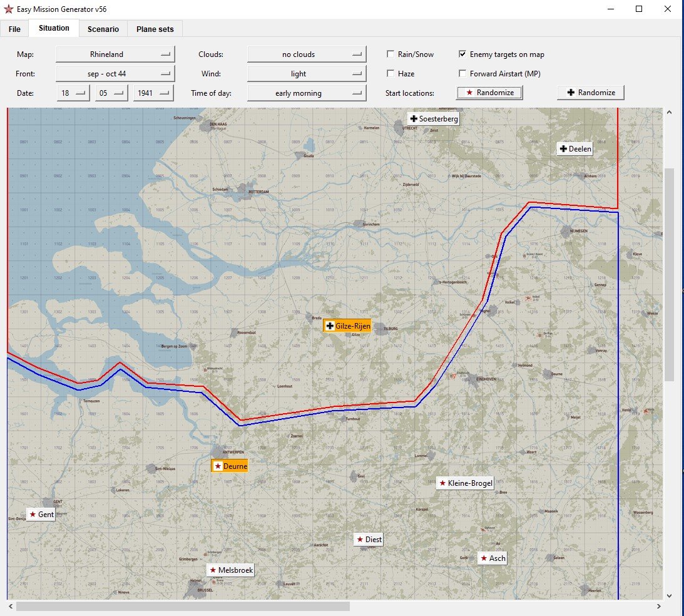The width and height of the screenshot is (684, 616).
Task: Open the month dropdown showing 05
Action: click(x=111, y=93)
